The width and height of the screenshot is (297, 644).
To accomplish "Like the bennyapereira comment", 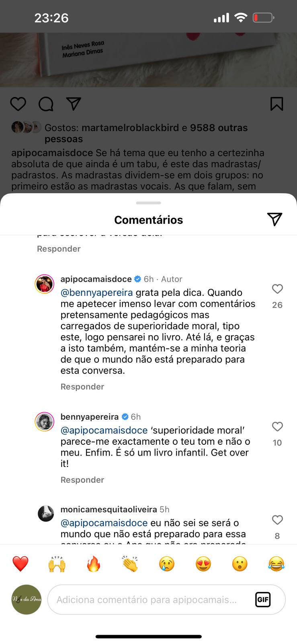I will tap(277, 427).
